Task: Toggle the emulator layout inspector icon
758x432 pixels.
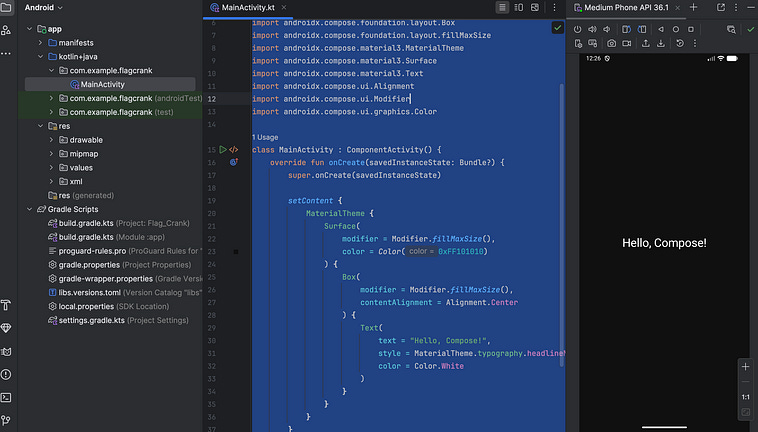Action: pyautogui.click(x=731, y=29)
